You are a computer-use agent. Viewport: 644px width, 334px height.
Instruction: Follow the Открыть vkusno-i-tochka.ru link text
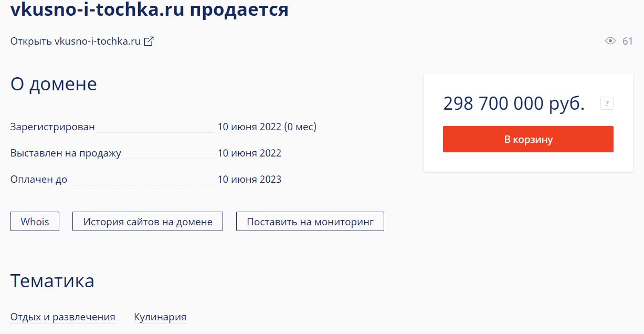click(x=76, y=41)
